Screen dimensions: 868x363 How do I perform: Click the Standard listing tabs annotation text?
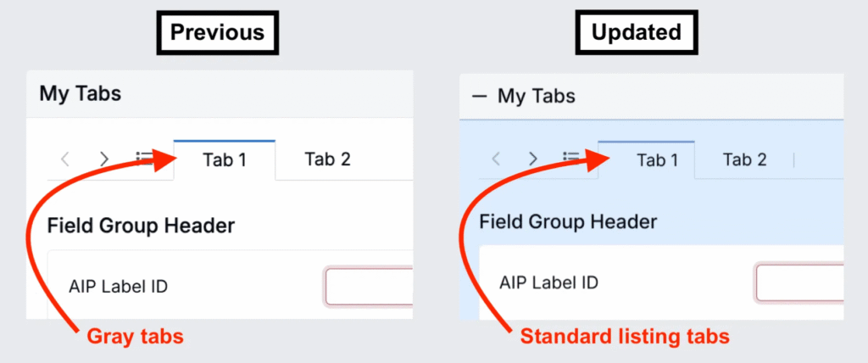[x=625, y=337]
